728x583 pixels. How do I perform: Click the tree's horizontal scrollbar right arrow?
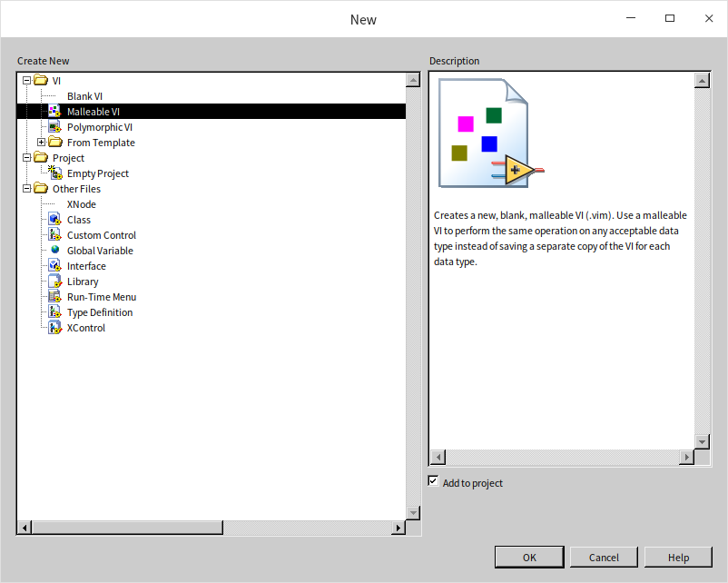[x=398, y=528]
